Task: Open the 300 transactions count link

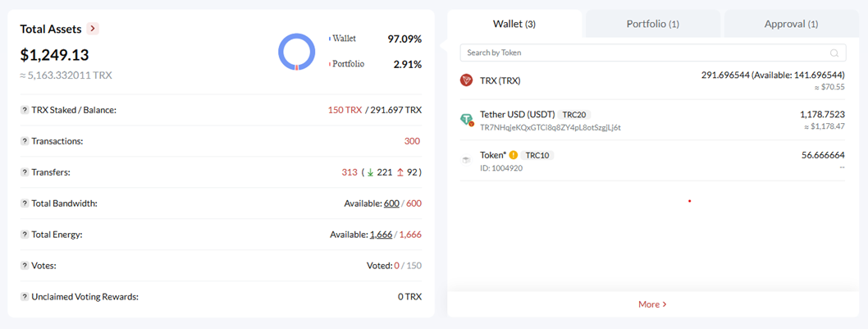Action: pos(412,141)
